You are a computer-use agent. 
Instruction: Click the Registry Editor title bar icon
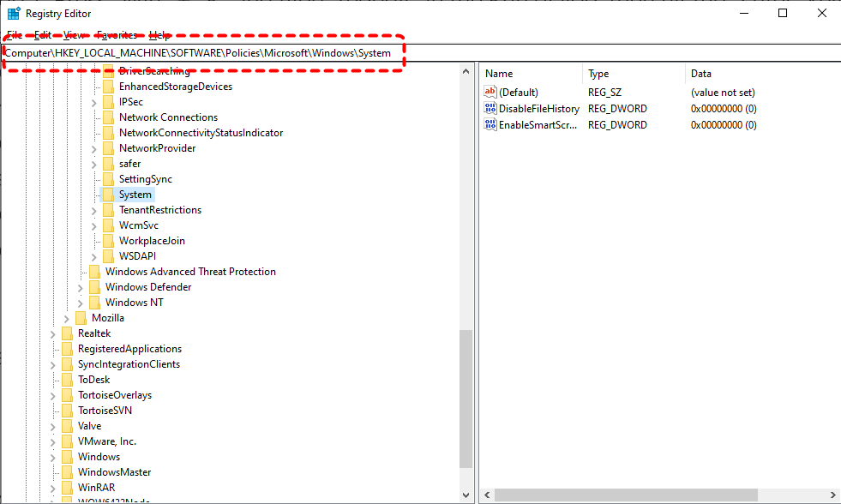point(14,14)
